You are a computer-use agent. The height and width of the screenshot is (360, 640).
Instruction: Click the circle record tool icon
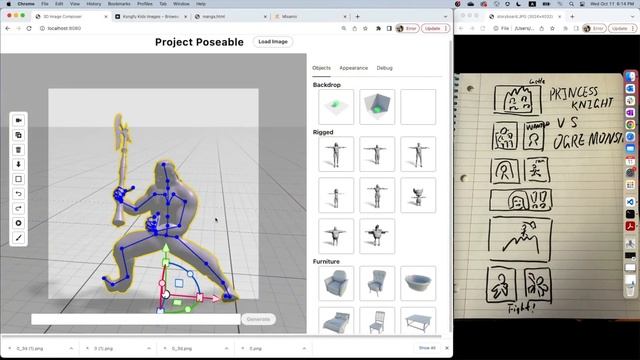(x=18, y=223)
